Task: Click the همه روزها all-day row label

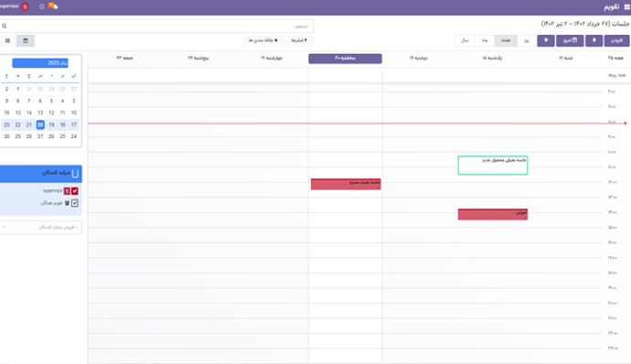Action: point(616,75)
